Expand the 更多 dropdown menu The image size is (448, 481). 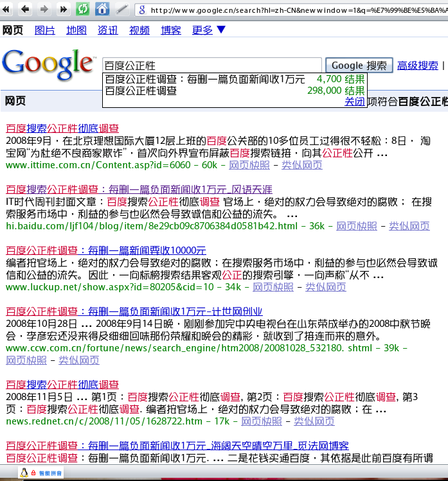pos(209,30)
